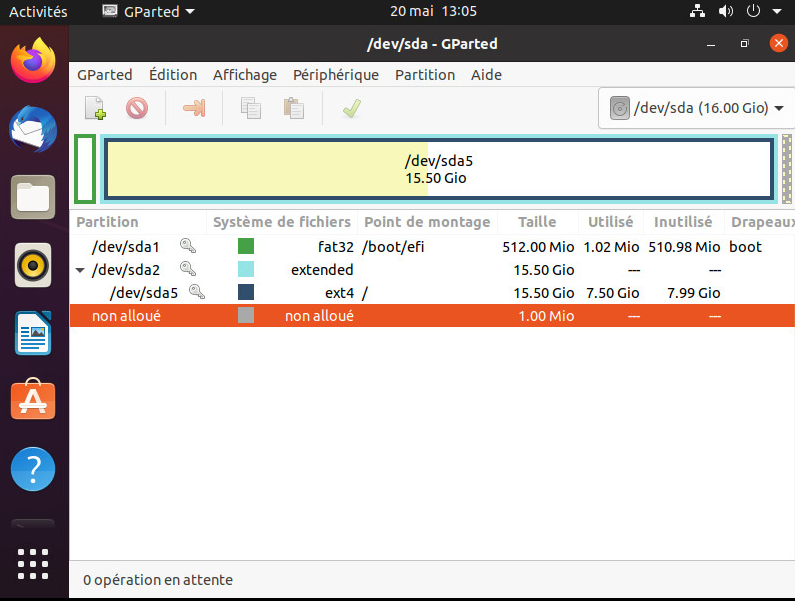The height and width of the screenshot is (601, 795).
Task: Open the Aide menu
Action: tap(486, 75)
